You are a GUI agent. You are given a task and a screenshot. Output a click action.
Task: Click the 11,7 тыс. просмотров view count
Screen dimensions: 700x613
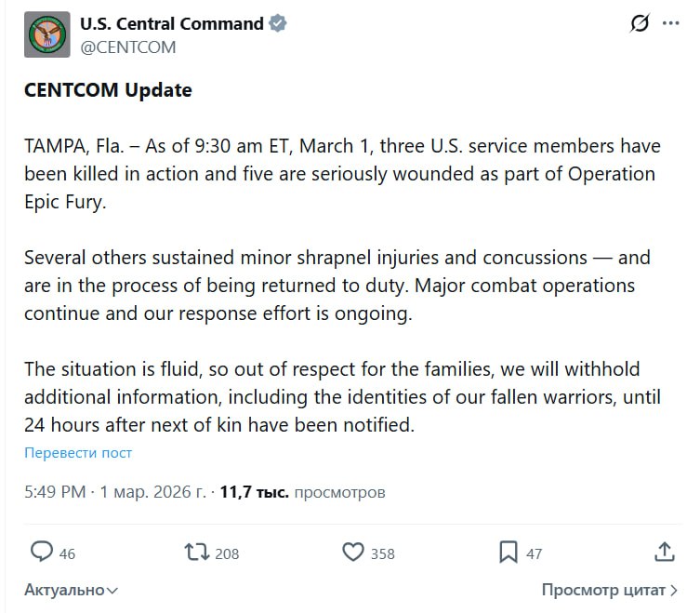click(x=302, y=492)
